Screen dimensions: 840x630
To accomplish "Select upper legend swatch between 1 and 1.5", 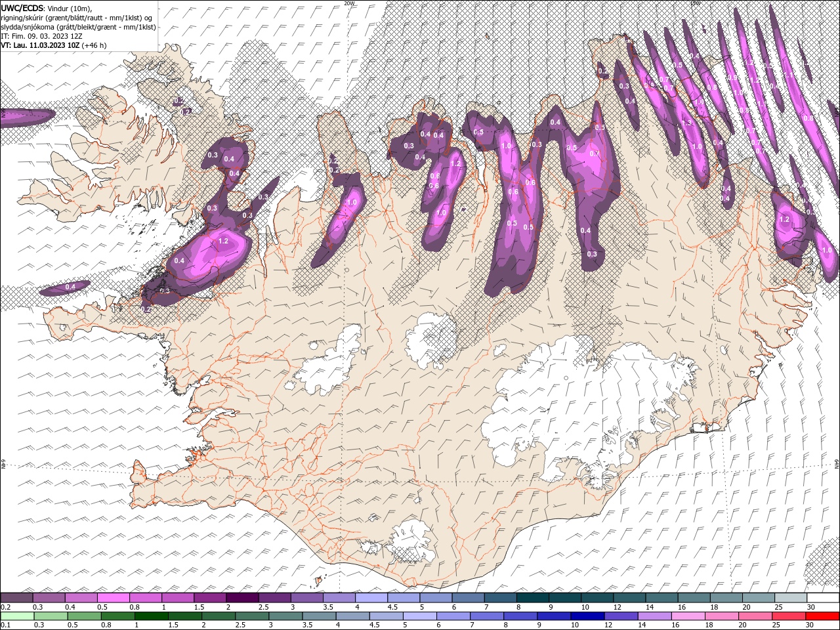I will coord(178,598).
